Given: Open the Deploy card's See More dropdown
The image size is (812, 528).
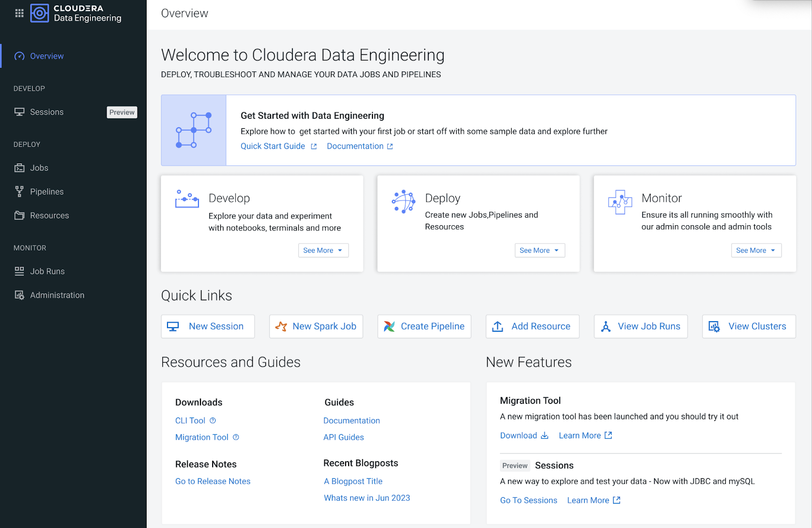Looking at the screenshot, I should tap(539, 250).
